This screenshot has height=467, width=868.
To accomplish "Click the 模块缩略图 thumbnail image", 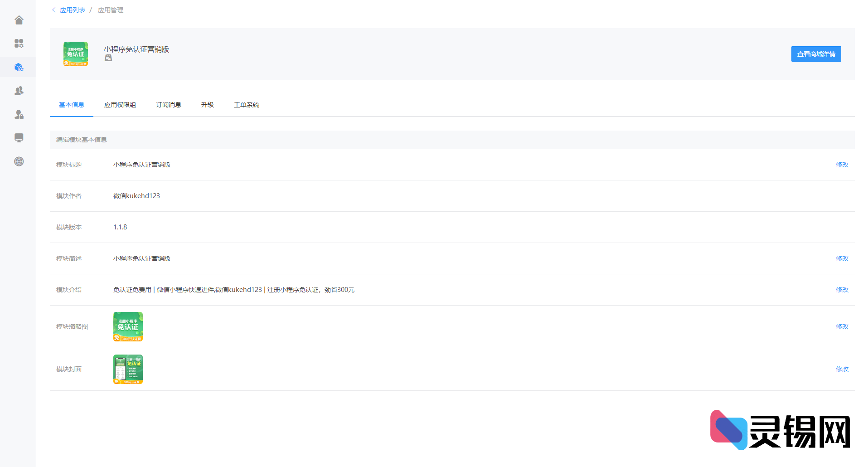I will (128, 326).
